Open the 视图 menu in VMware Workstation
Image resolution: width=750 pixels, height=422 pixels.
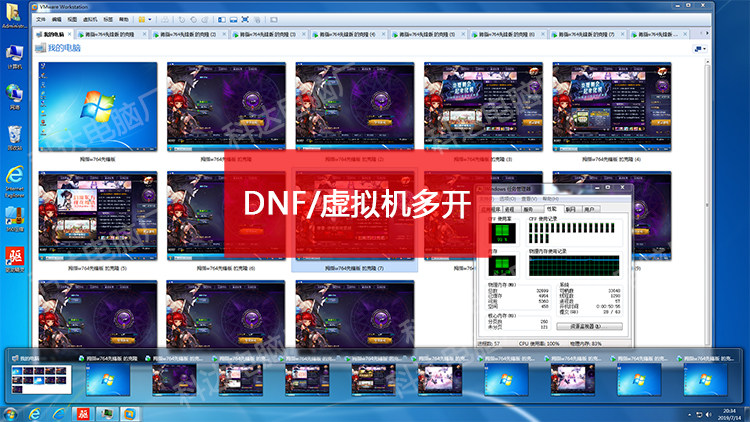click(x=72, y=20)
